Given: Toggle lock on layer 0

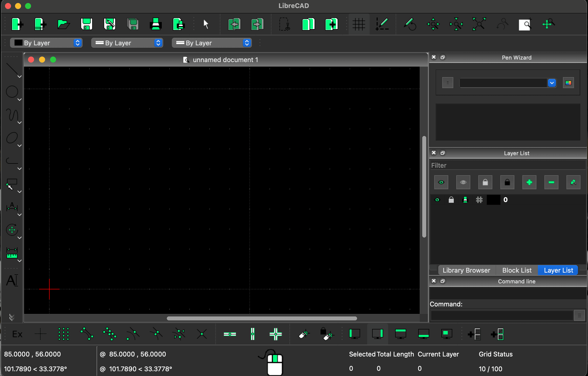Looking at the screenshot, I should pyautogui.click(x=451, y=200).
